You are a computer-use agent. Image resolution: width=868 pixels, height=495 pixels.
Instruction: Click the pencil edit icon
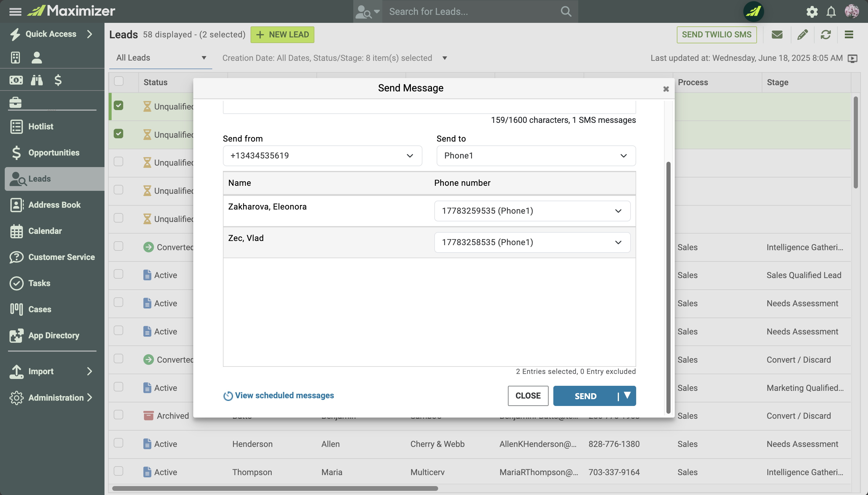click(x=803, y=35)
